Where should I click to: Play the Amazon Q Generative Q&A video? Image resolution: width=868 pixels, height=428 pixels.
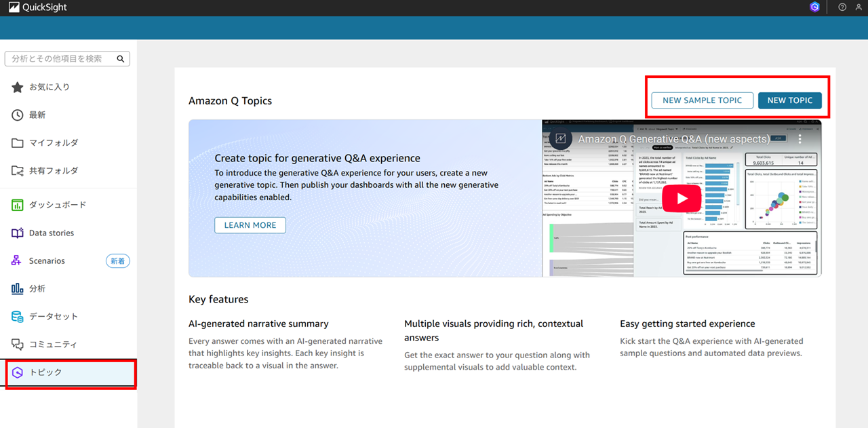(x=682, y=198)
